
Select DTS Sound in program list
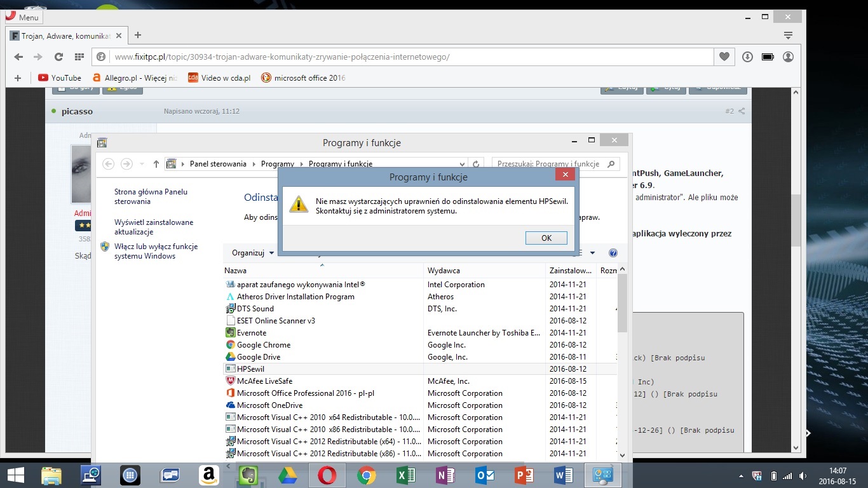[x=420, y=308]
